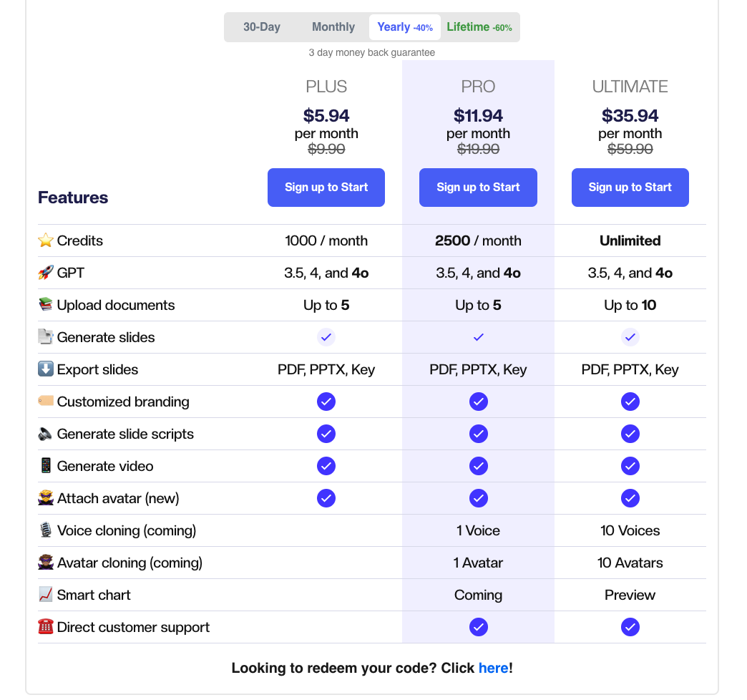Screen dimensions: 747x700
Task: Sign up for the PLUS plan
Action: point(326,188)
